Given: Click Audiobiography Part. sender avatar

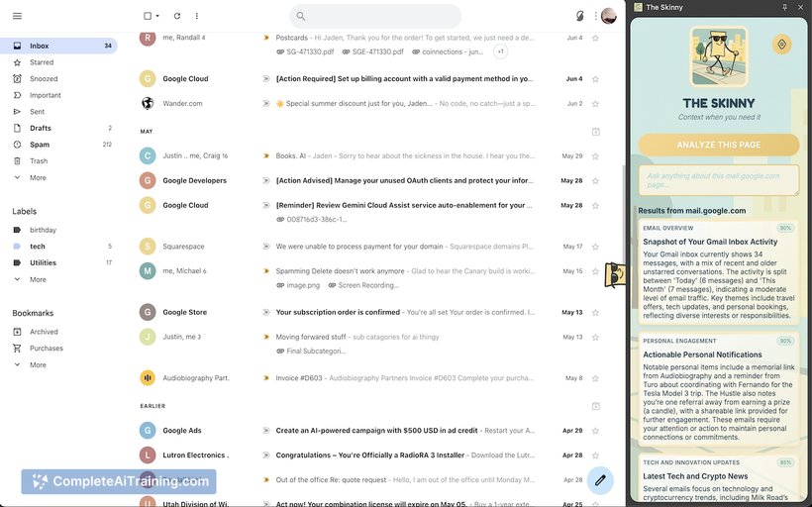Looking at the screenshot, I should pos(148,378).
